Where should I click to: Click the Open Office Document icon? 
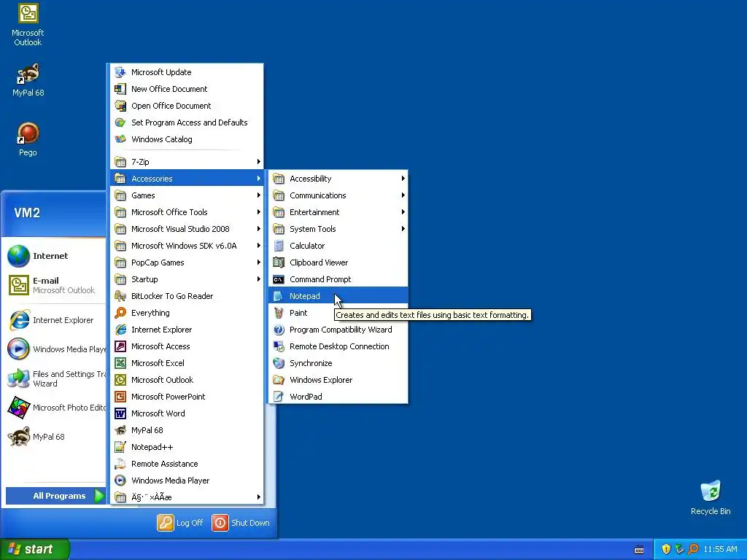[120, 106]
